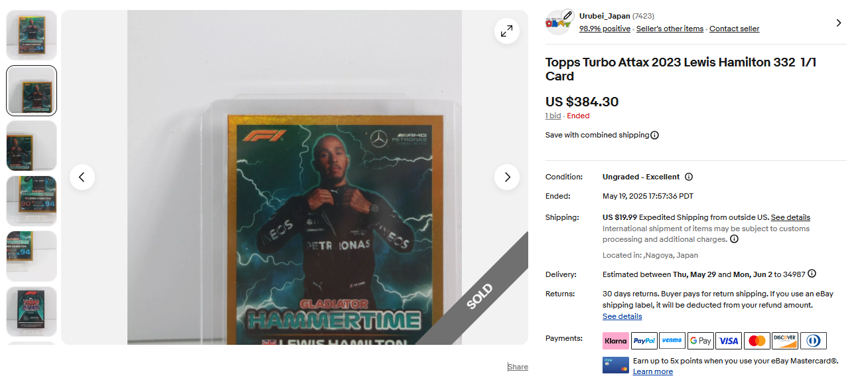Image resolution: width=868 pixels, height=392 pixels.
Task: Click Learn more about eBay Mastercard
Action: click(653, 371)
